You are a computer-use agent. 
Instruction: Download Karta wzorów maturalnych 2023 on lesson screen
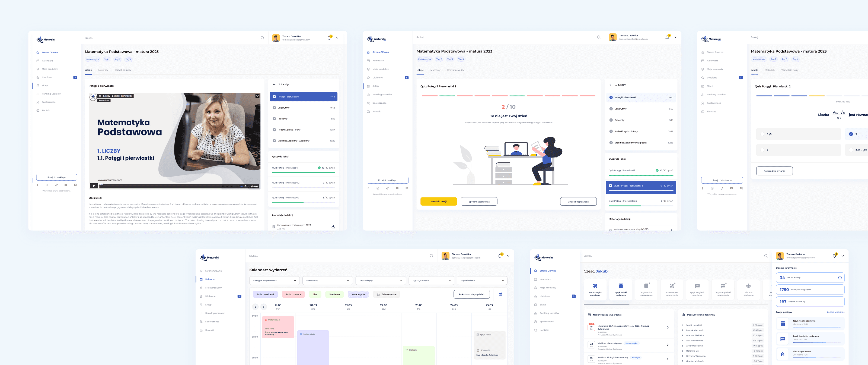pyautogui.click(x=333, y=227)
